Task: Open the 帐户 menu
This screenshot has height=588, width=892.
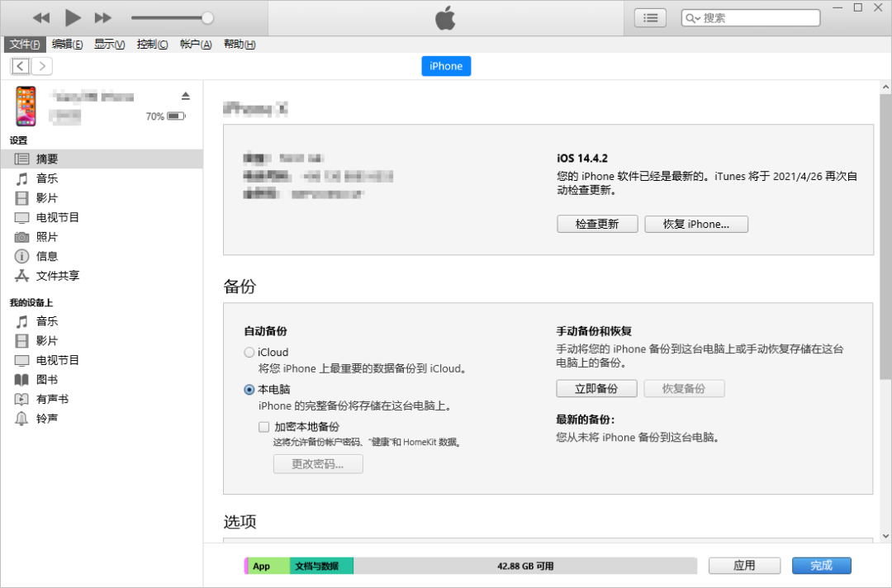Action: coord(196,45)
